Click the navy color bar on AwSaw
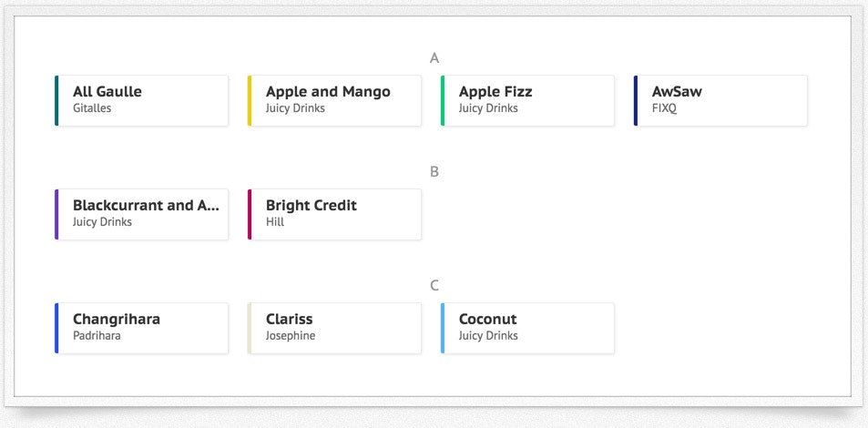This screenshot has height=428, width=868. click(x=636, y=100)
